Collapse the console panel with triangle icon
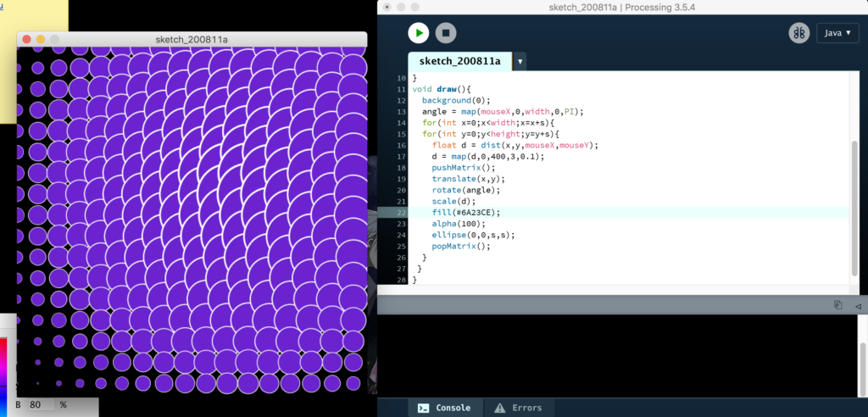 coord(858,305)
